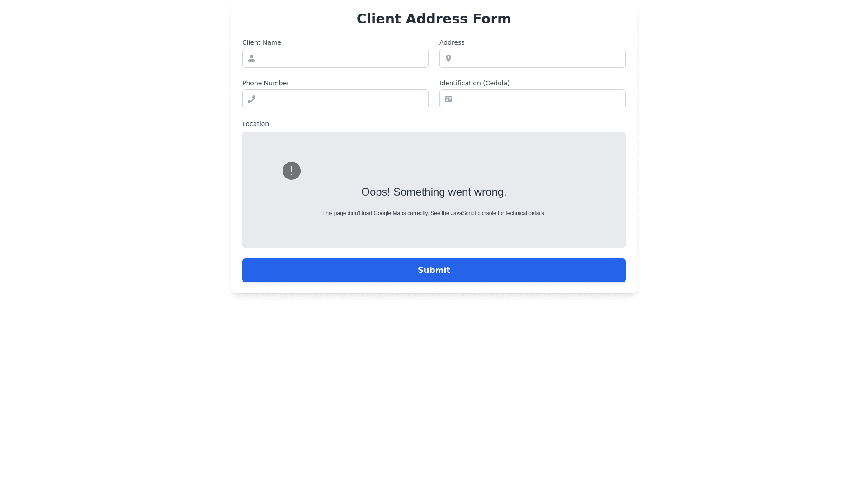Click the "Phone Number" field label
This screenshot has height=488, width=868.
265,83
